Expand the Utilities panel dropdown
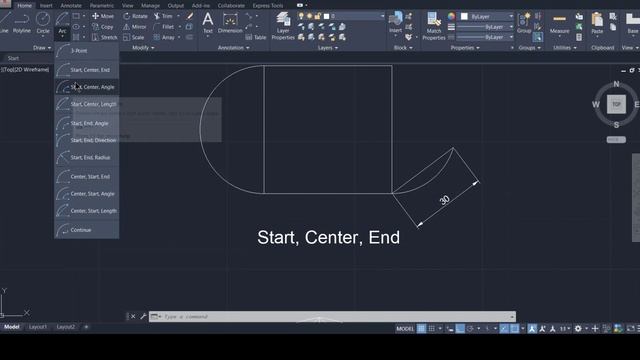Image resolution: width=640 pixels, height=360 pixels. tap(564, 48)
